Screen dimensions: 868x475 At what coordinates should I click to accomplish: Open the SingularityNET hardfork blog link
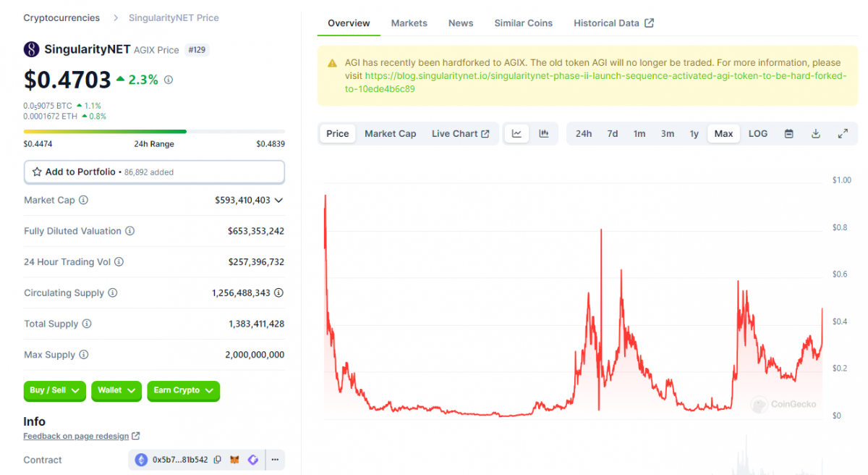[x=605, y=76]
